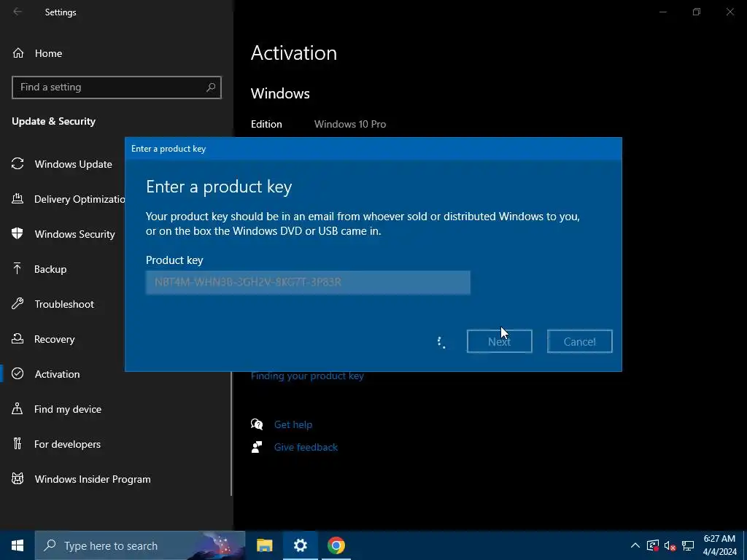Open the Windows Start menu
This screenshot has height=560, width=747.
pos(18,545)
